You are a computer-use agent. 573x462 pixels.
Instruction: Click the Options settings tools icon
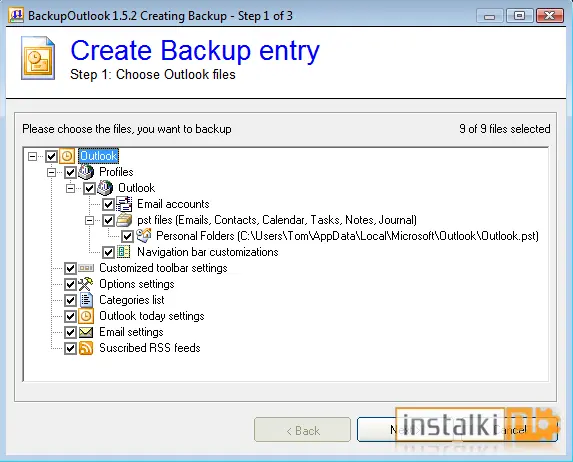pos(86,284)
